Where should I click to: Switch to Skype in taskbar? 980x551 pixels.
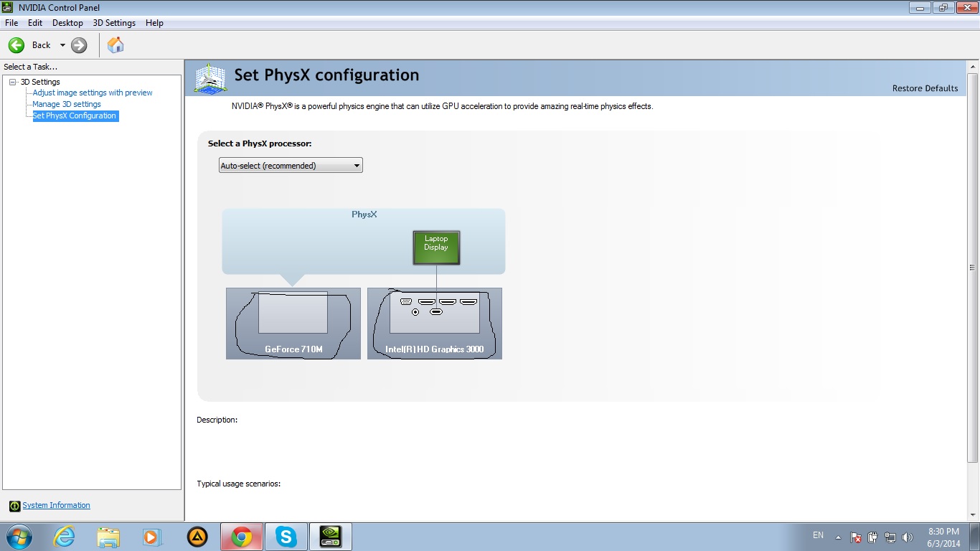coord(286,537)
